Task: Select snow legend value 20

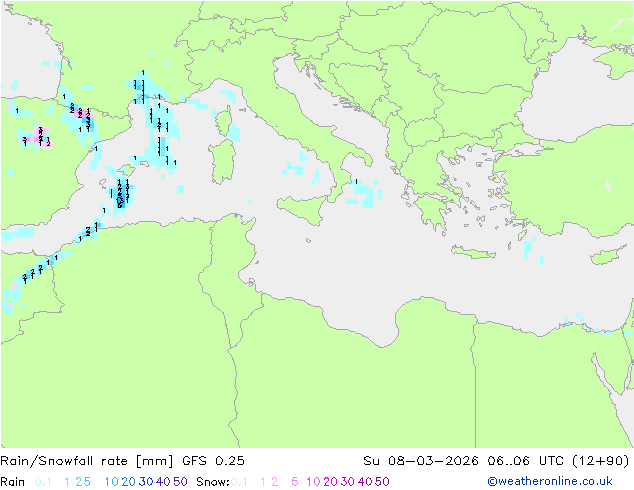Action: click(330, 482)
